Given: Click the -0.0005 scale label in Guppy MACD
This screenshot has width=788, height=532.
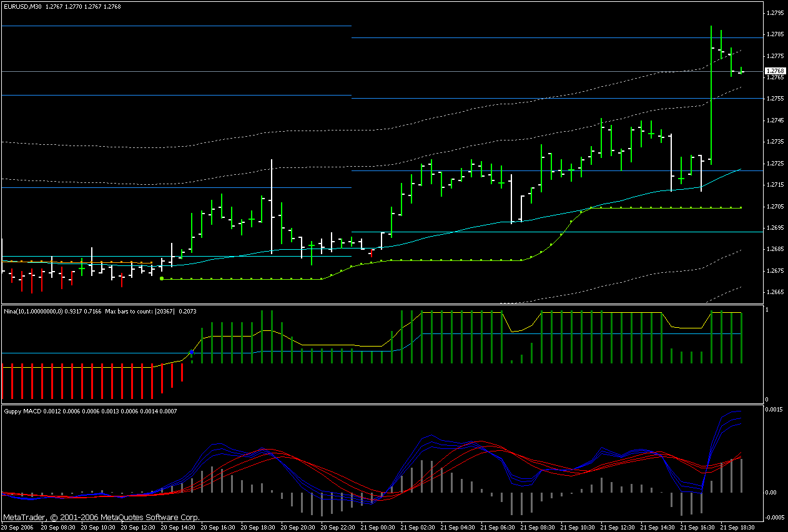Looking at the screenshot, I should 776,516.
